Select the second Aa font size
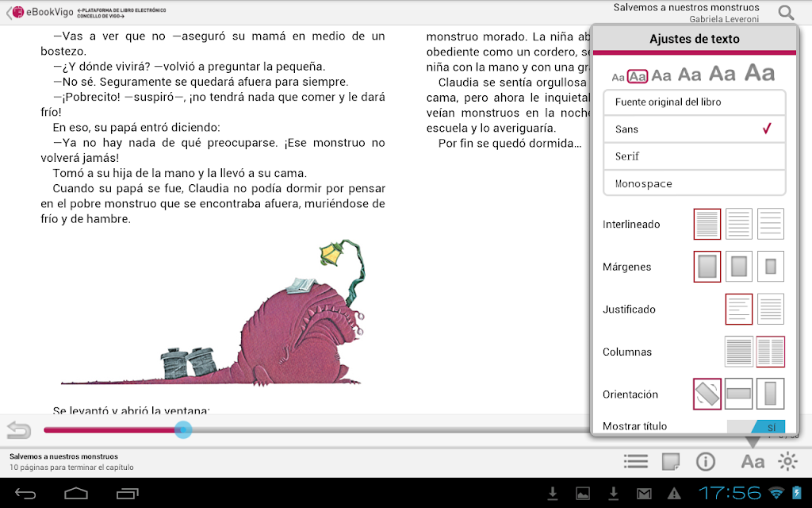 click(x=638, y=77)
